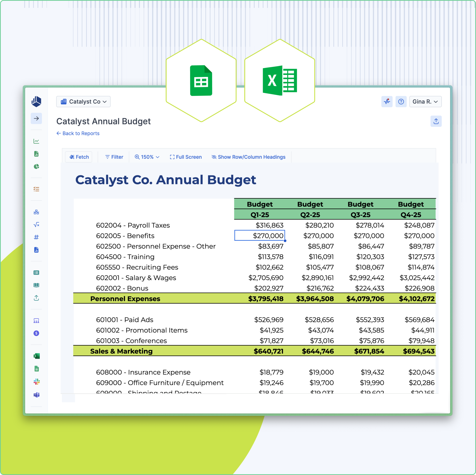Open the Google Sheets icon in sidebar

pos(37,369)
